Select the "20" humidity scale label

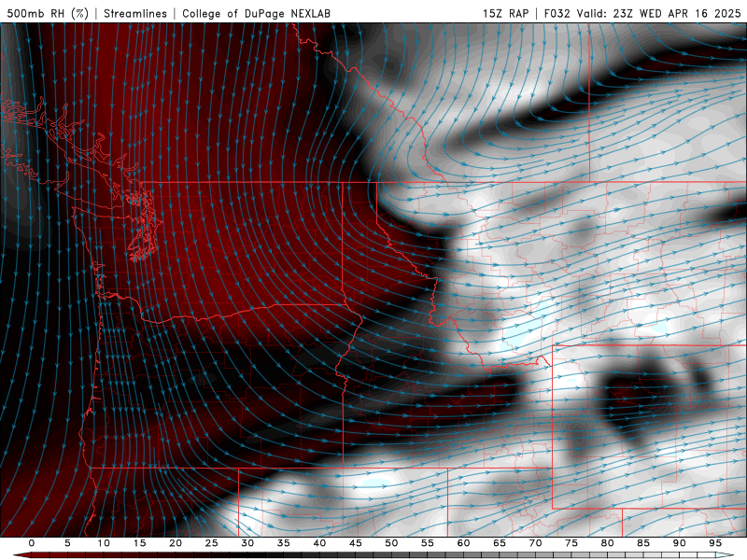point(176,543)
